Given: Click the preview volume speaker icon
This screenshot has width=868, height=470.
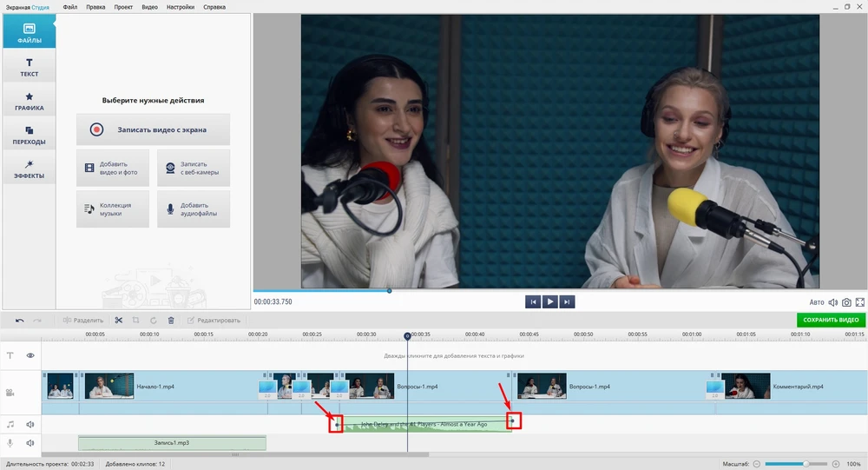Looking at the screenshot, I should point(833,302).
